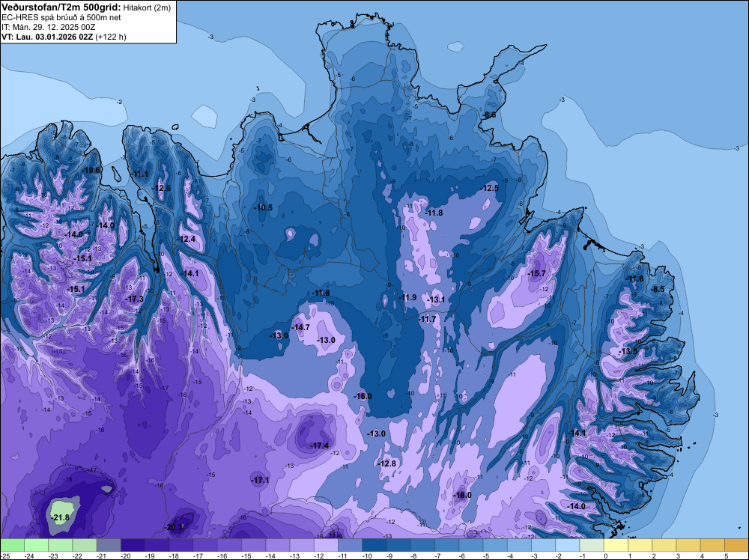Click the -17.1 temperature label
The image size is (749, 560).
point(261,481)
